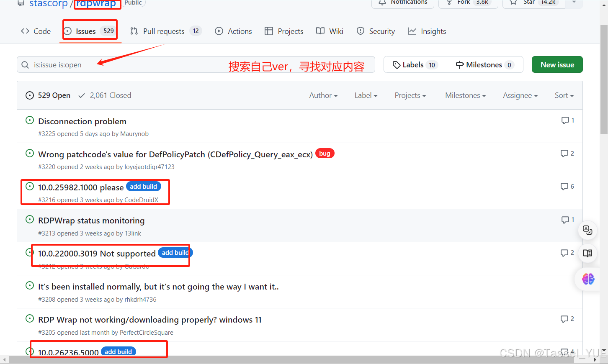608x364 pixels.
Task: Click the green New issue button
Action: [x=557, y=64]
